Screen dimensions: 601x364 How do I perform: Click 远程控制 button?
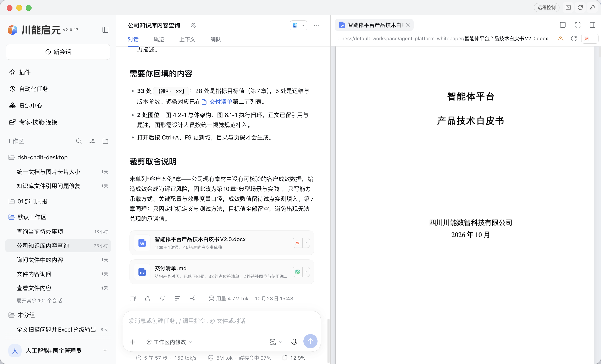[547, 7]
